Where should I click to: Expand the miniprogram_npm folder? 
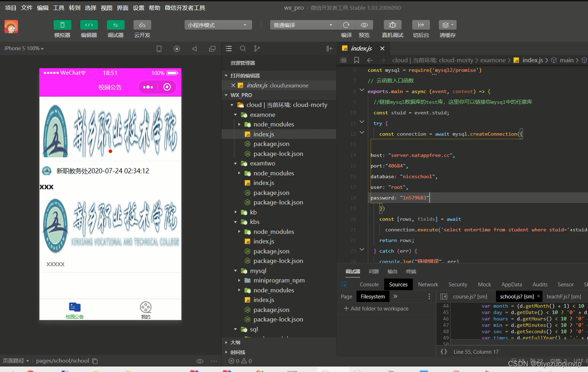(239, 280)
